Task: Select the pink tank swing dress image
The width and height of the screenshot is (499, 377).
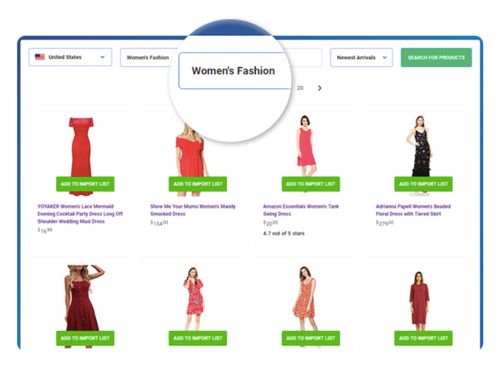Action: coord(306,145)
